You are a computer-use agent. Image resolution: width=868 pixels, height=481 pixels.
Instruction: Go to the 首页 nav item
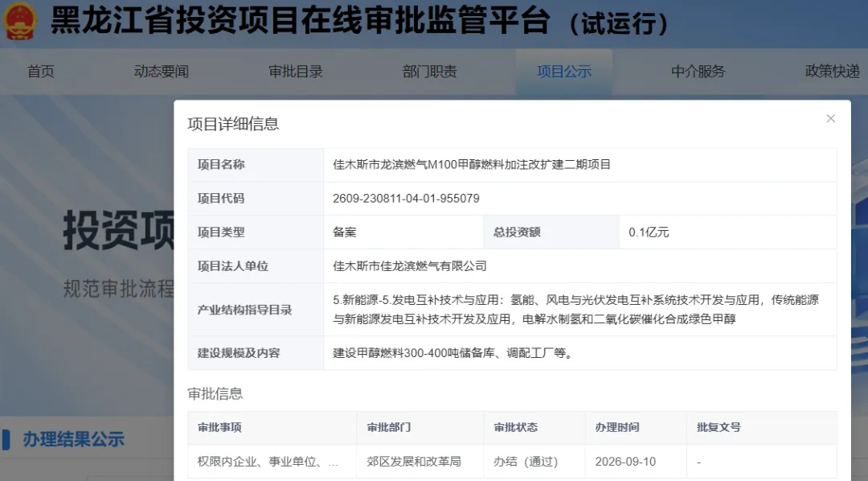pos(41,72)
